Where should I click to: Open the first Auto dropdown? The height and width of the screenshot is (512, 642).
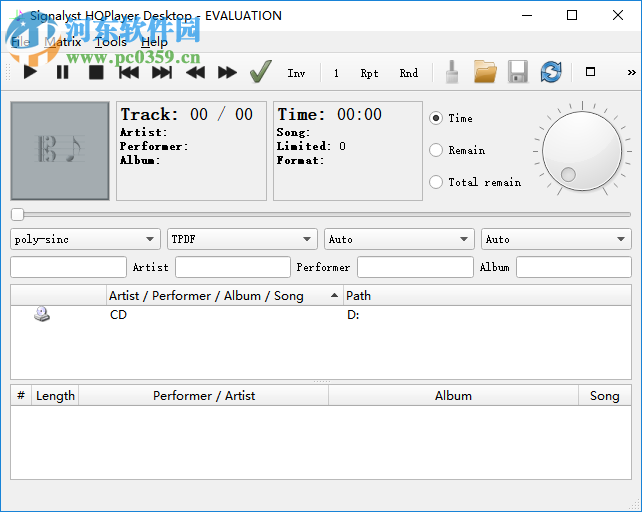pos(399,239)
